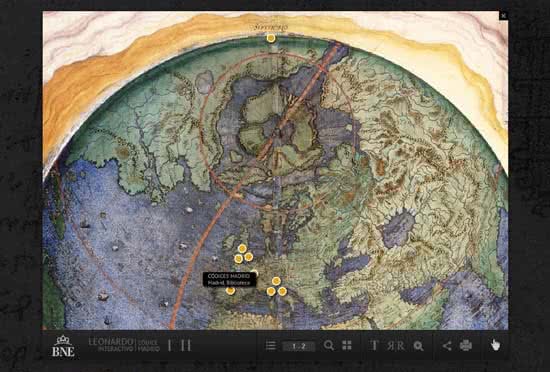This screenshot has height=372, width=550.
Task: Click the yellow marker at the globe's top
Action: click(270, 38)
